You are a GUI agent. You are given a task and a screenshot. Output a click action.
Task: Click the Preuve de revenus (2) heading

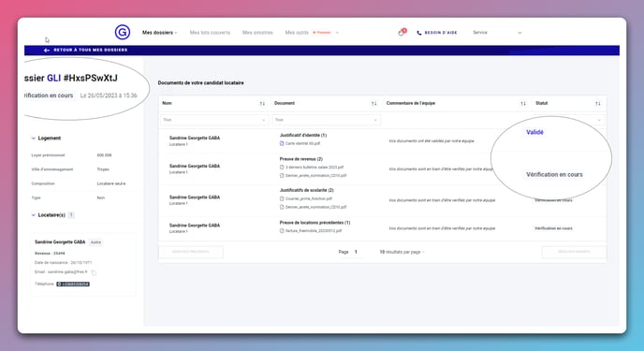301,159
